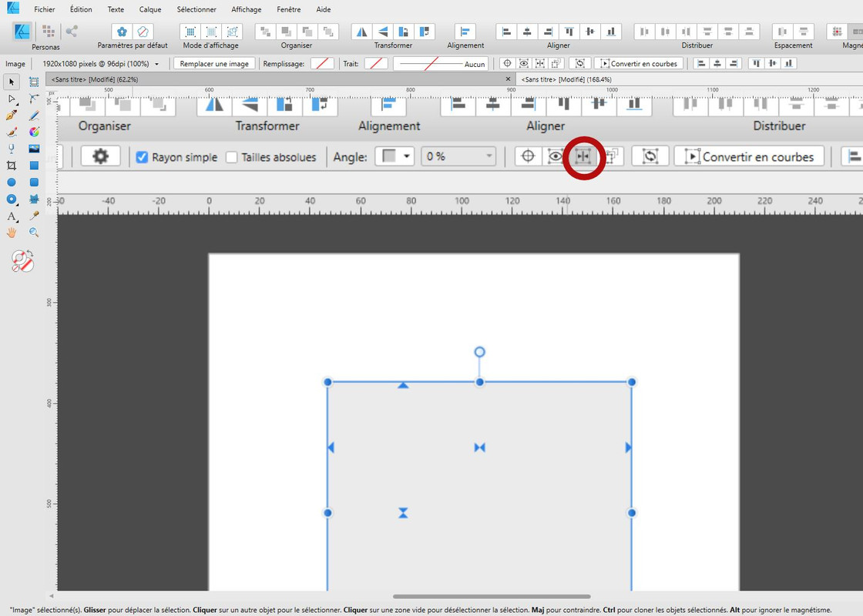863x616 pixels.
Task: Toggle Show rotation center crosshair
Action: [508, 63]
